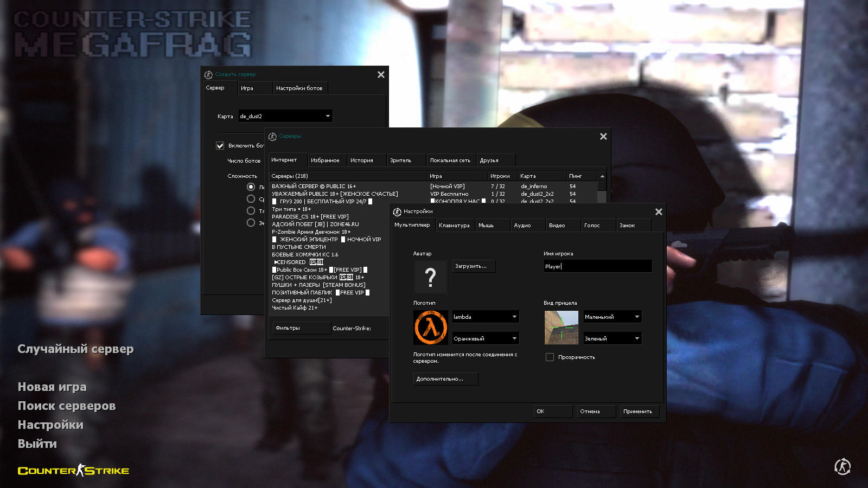Close the Настройки settings window
Screen dimensions: 868x488
coord(659,212)
